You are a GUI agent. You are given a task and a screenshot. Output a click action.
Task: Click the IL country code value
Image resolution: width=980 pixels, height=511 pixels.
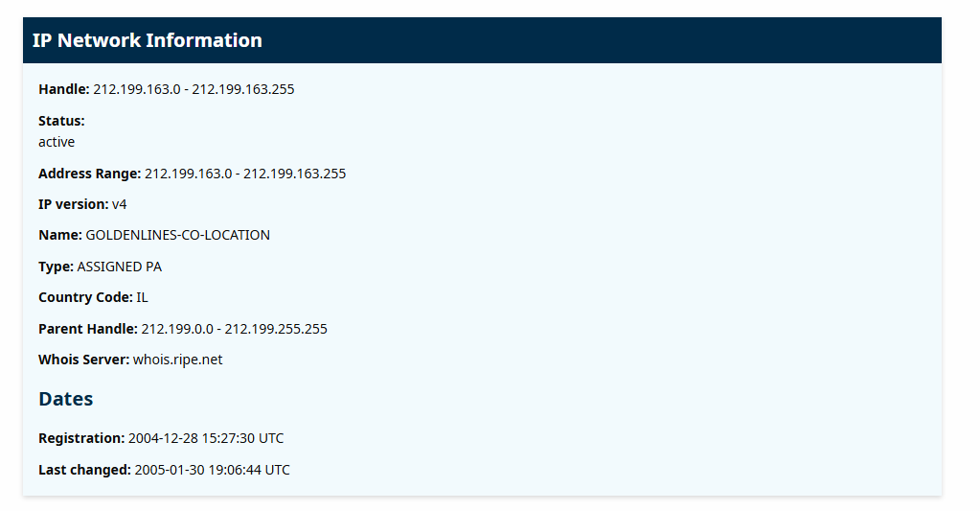pos(143,297)
